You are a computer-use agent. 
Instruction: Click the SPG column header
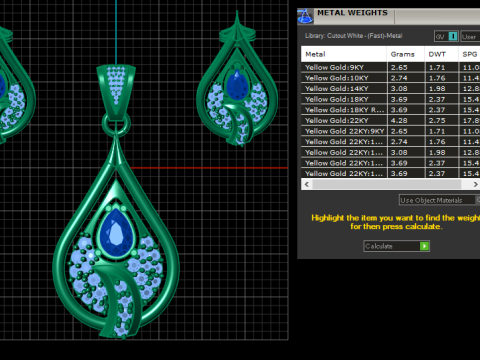click(x=469, y=54)
